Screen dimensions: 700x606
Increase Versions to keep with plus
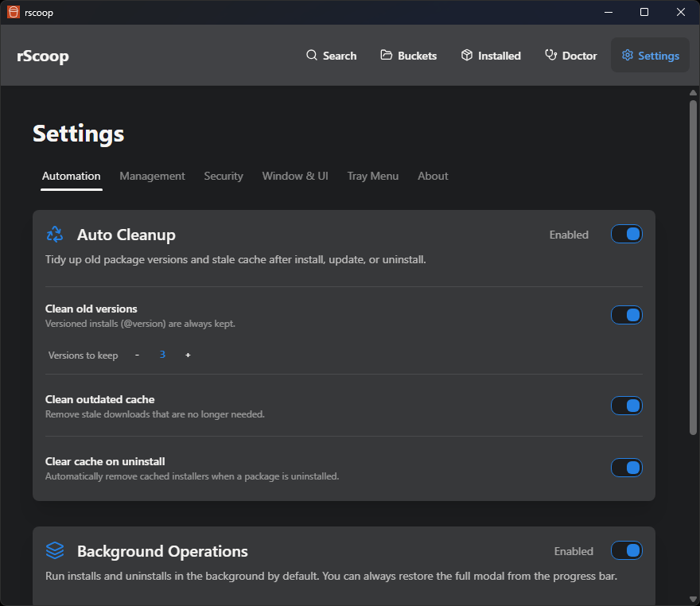point(188,355)
